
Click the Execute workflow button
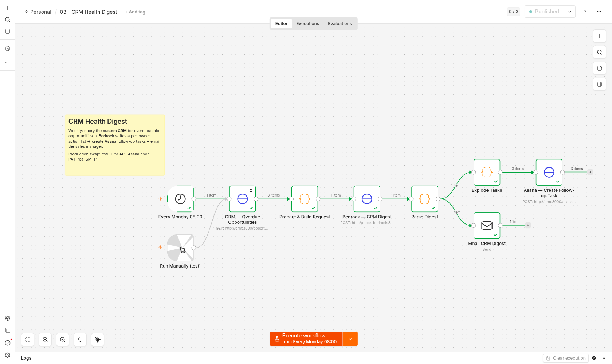(306, 339)
